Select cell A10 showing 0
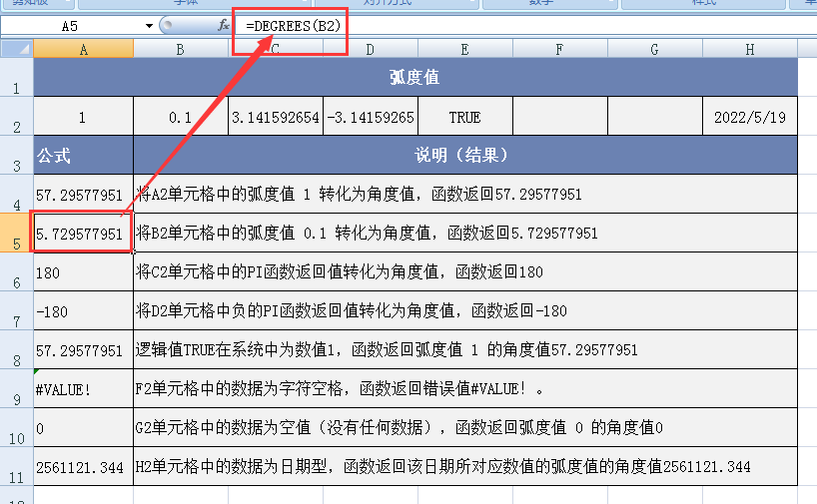Screen dimensions: 817x504 pyautogui.click(x=83, y=427)
